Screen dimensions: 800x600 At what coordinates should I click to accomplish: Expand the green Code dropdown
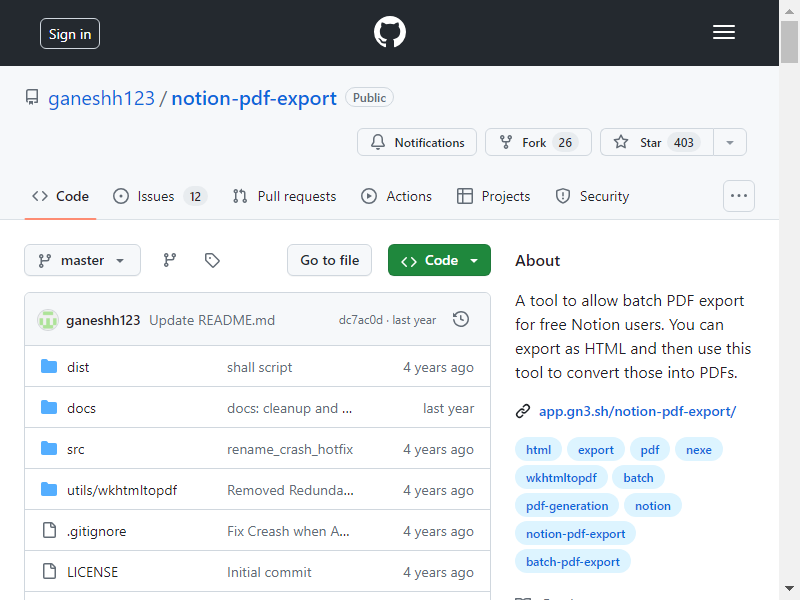tap(439, 260)
